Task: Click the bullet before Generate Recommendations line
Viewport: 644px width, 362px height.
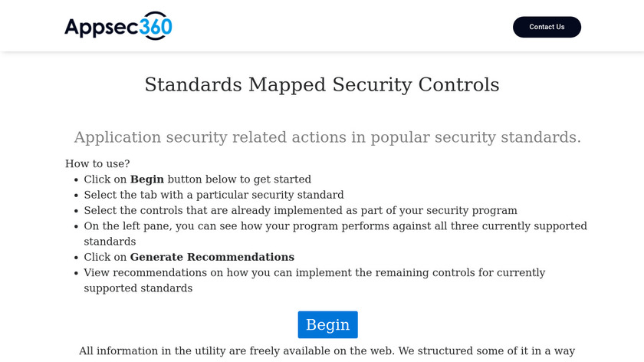Action: pyautogui.click(x=76, y=258)
